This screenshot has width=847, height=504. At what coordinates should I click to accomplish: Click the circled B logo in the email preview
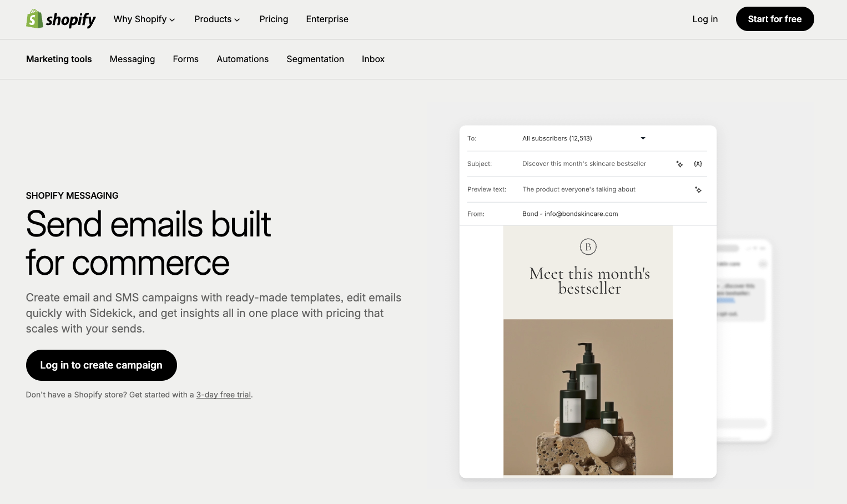(588, 246)
